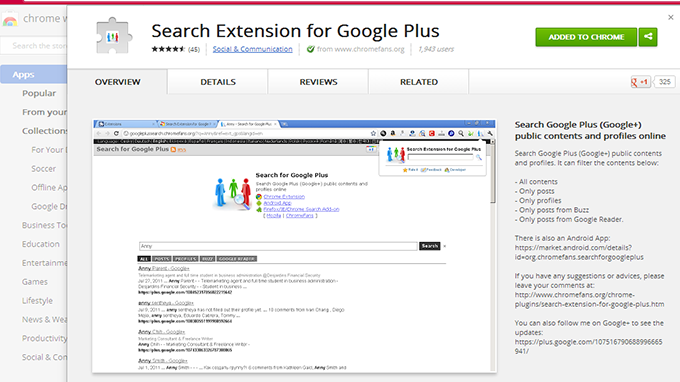Open Collections in the sidebar
This screenshot has height=382, width=680.
(x=45, y=131)
